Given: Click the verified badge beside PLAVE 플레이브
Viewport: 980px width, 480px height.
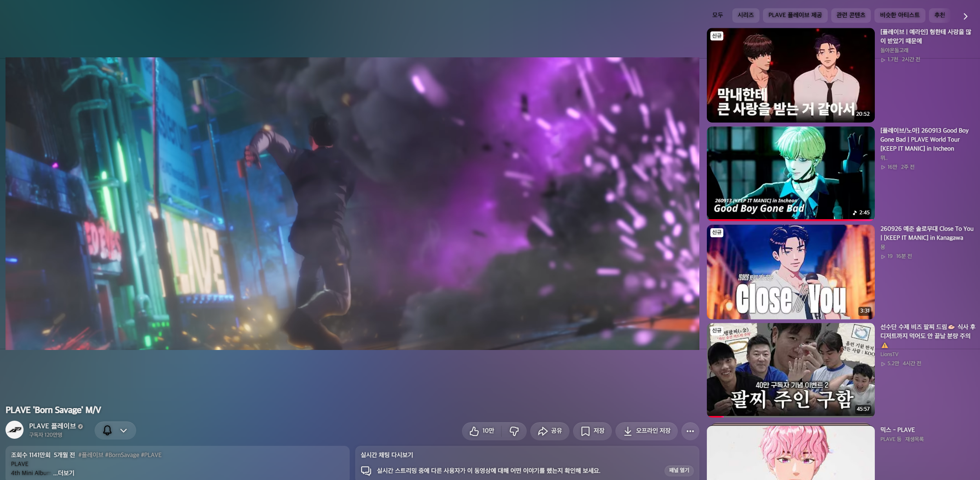Looking at the screenshot, I should click(80, 426).
